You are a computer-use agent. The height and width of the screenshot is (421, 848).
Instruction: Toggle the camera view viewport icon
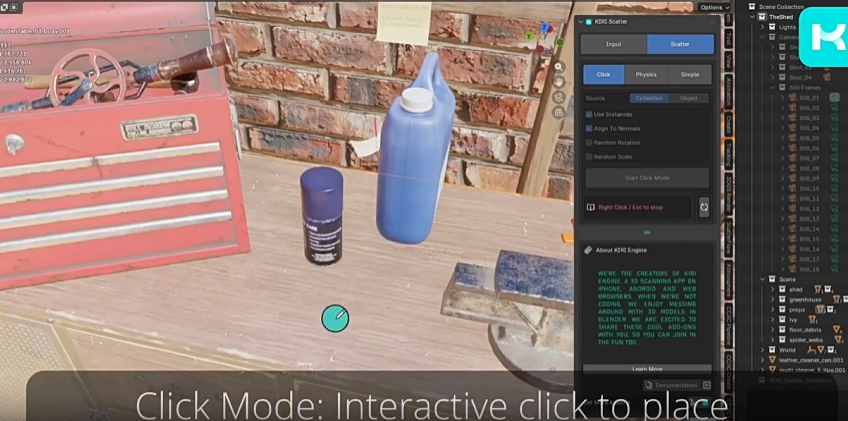point(560,98)
